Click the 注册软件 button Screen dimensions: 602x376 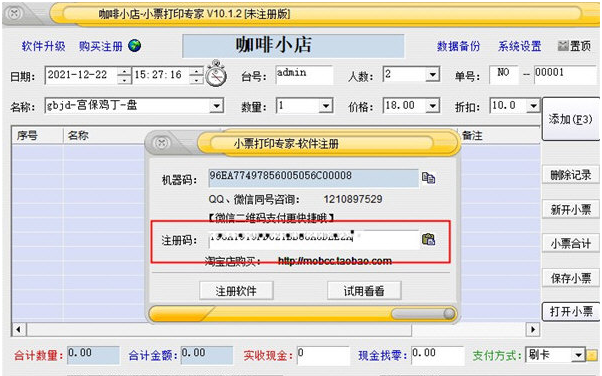click(x=236, y=291)
